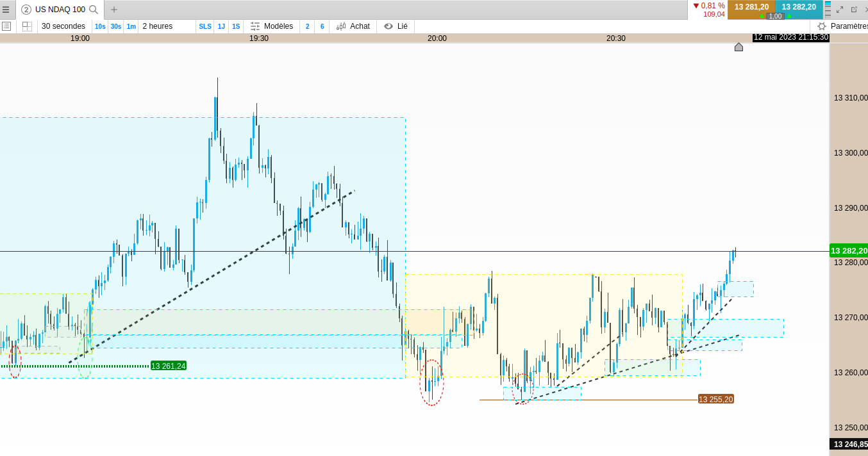Click the current price 13 282,20 axis label
The width and height of the screenshot is (868, 456).
(849, 250)
